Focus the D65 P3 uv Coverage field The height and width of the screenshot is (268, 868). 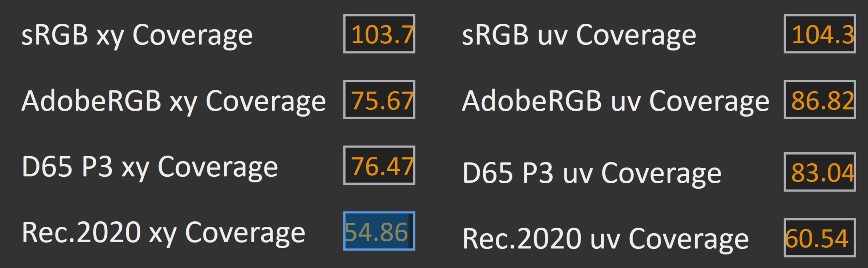pos(819,172)
